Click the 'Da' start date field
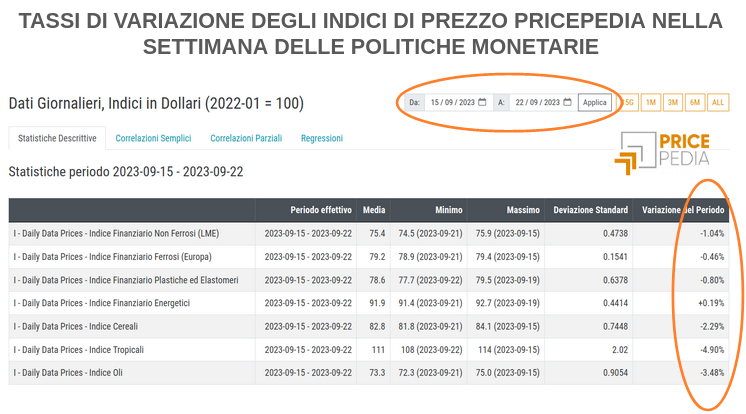746x414 pixels. click(x=450, y=102)
